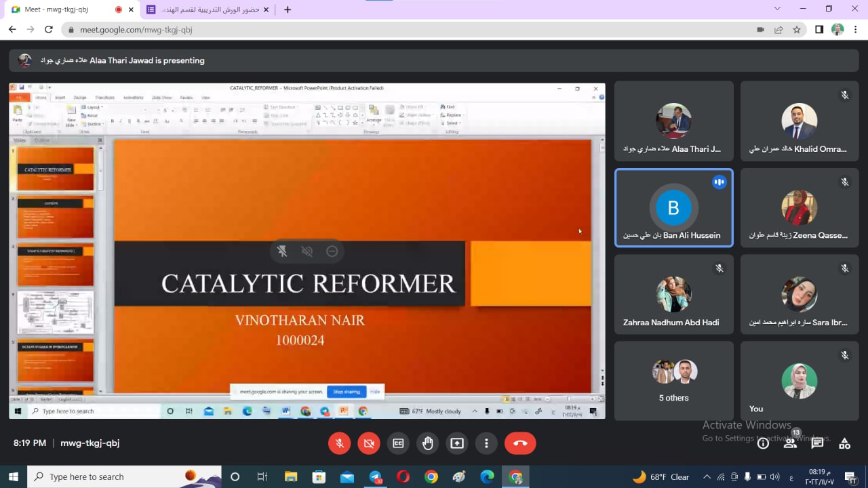
Task: Click the 5 others participant tile
Action: click(673, 381)
